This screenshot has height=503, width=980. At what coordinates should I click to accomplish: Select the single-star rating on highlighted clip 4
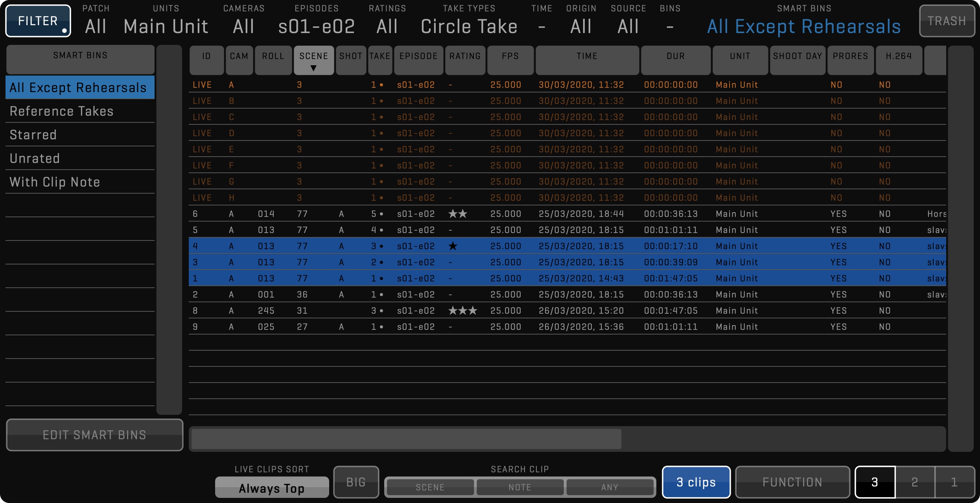[453, 246]
